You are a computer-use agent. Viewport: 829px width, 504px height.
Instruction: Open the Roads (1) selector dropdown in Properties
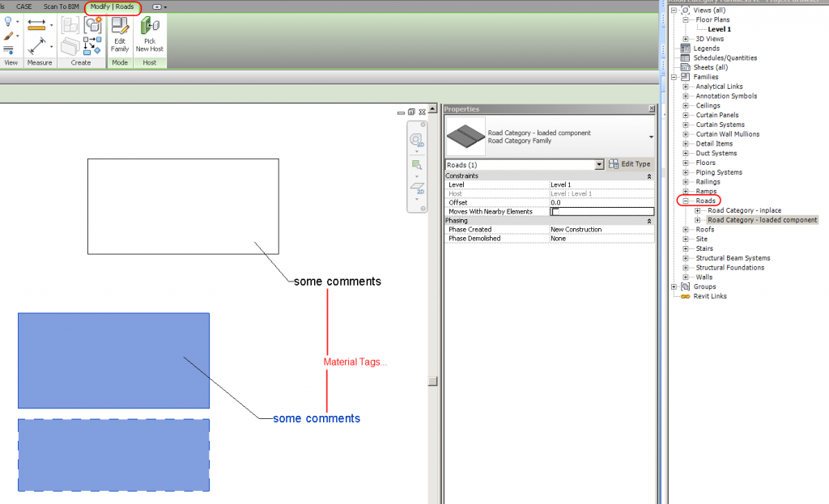tap(598, 163)
